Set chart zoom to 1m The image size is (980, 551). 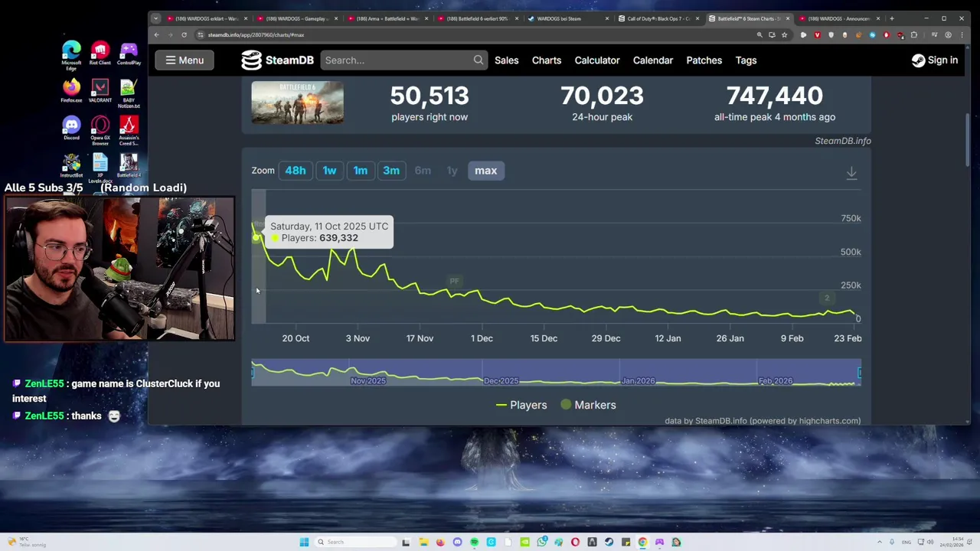click(361, 171)
